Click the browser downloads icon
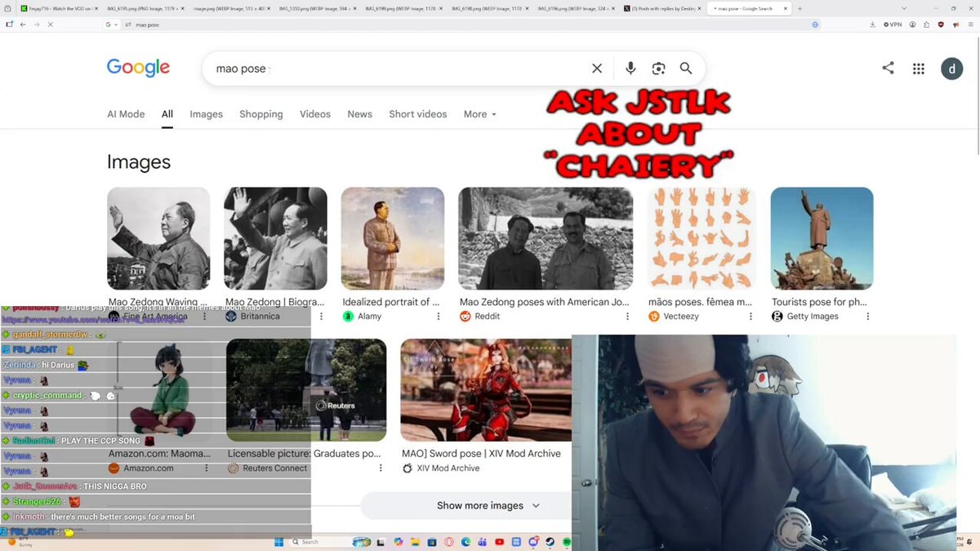Image resolution: width=980 pixels, height=551 pixels. coord(873,24)
